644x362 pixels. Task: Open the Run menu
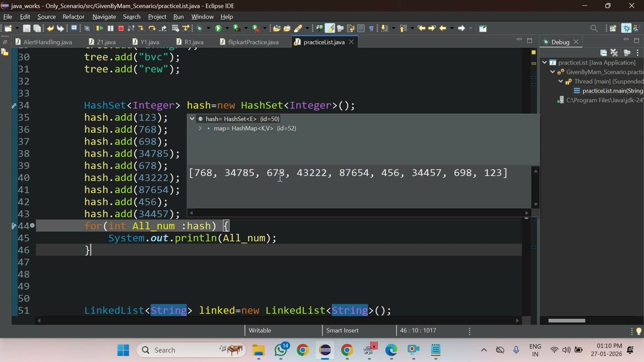click(x=178, y=17)
